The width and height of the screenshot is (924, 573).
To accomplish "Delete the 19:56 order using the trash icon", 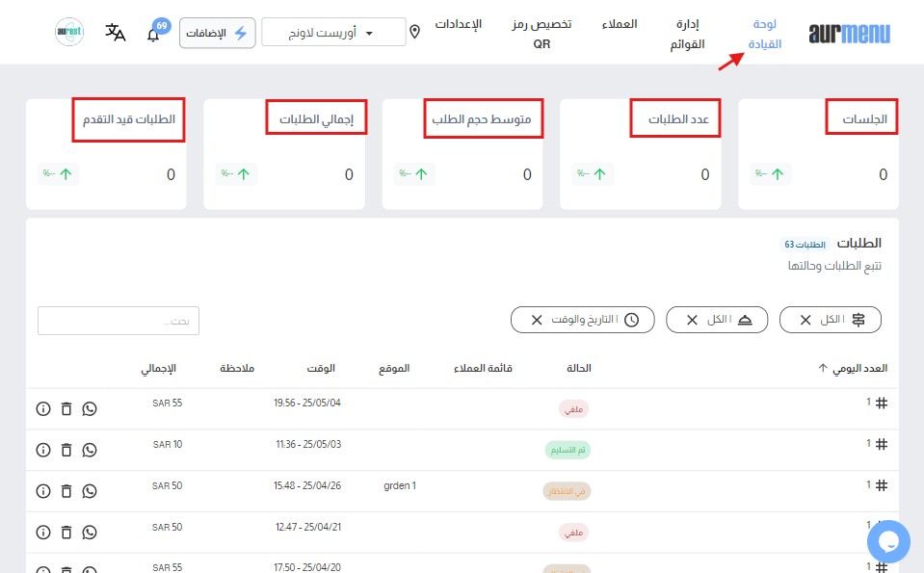I will click(x=66, y=409).
